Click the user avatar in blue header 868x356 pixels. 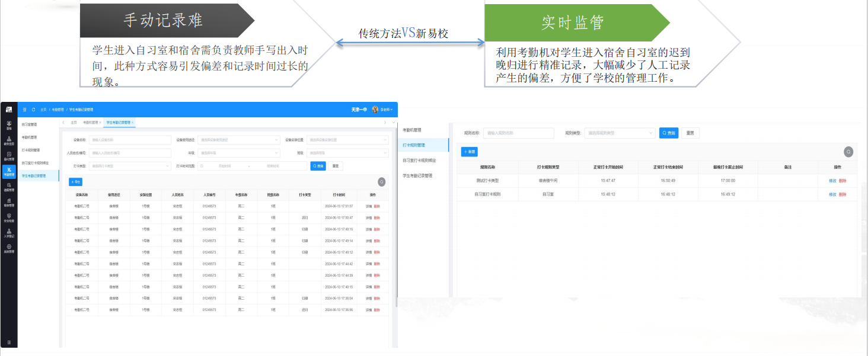[375, 110]
